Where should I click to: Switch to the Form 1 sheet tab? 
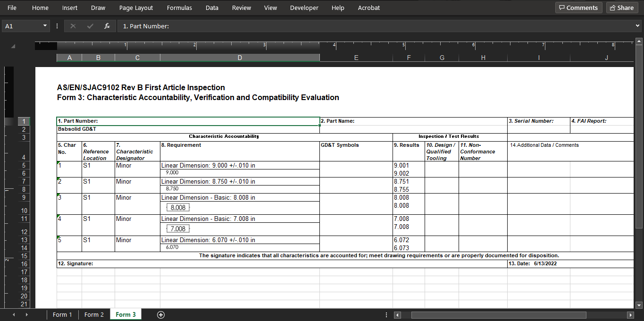click(x=62, y=315)
